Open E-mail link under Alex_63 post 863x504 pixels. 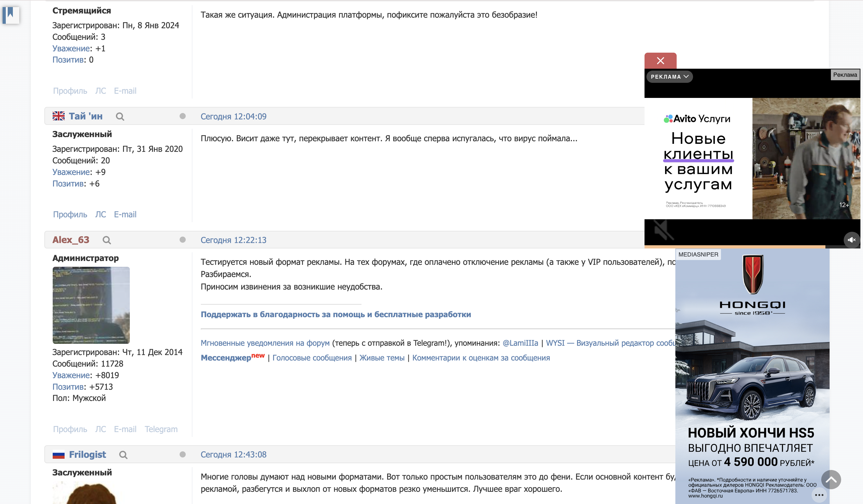(x=125, y=429)
